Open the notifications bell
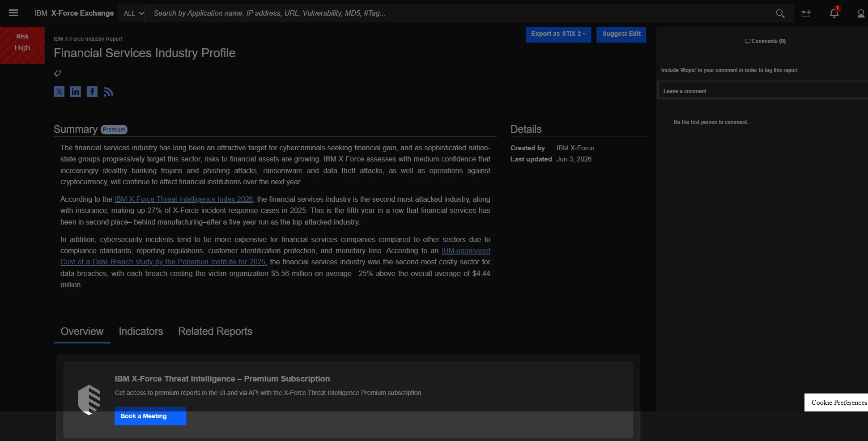The width and height of the screenshot is (868, 441). point(834,13)
